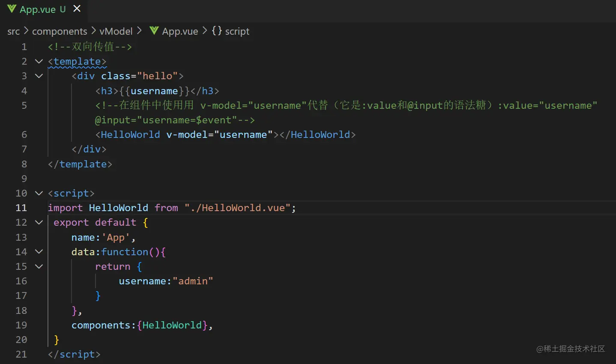Fold the div.hello block on line 3
Viewport: 616px width, 364px height.
pos(39,76)
